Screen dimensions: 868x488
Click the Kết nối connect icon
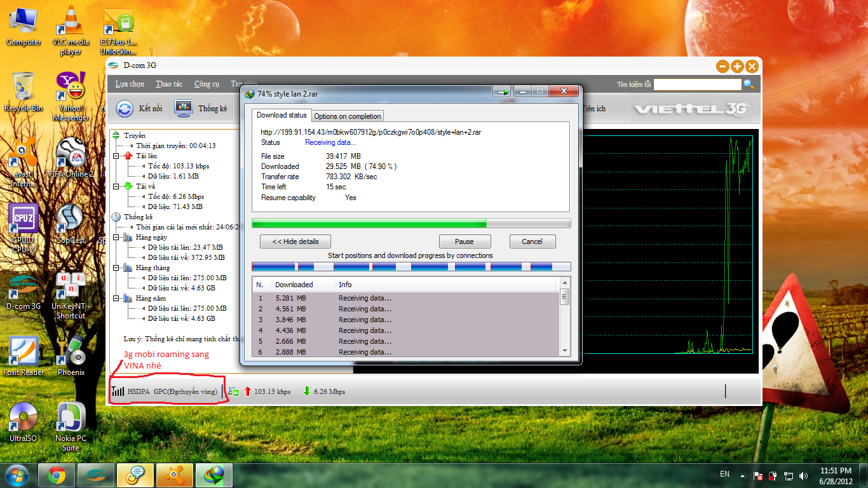pos(125,109)
